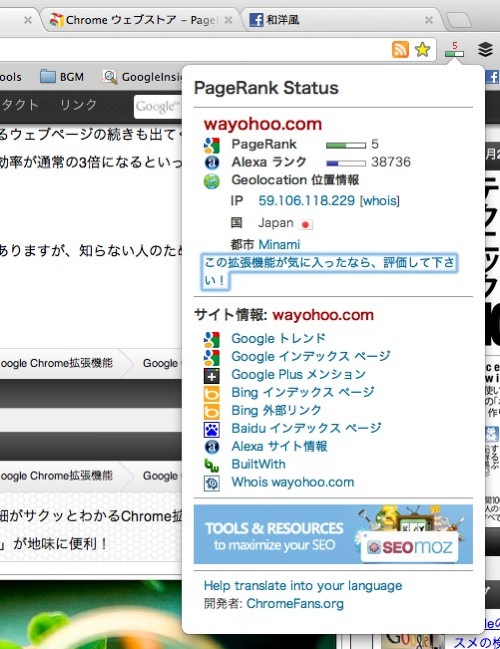Click the Google Plus icon
Screen dimensions: 500x649
pos(212,376)
